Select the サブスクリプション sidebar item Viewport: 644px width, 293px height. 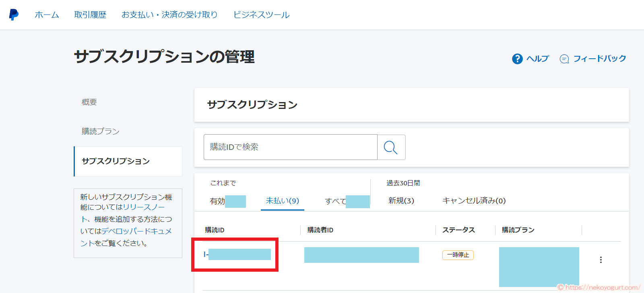(128, 161)
